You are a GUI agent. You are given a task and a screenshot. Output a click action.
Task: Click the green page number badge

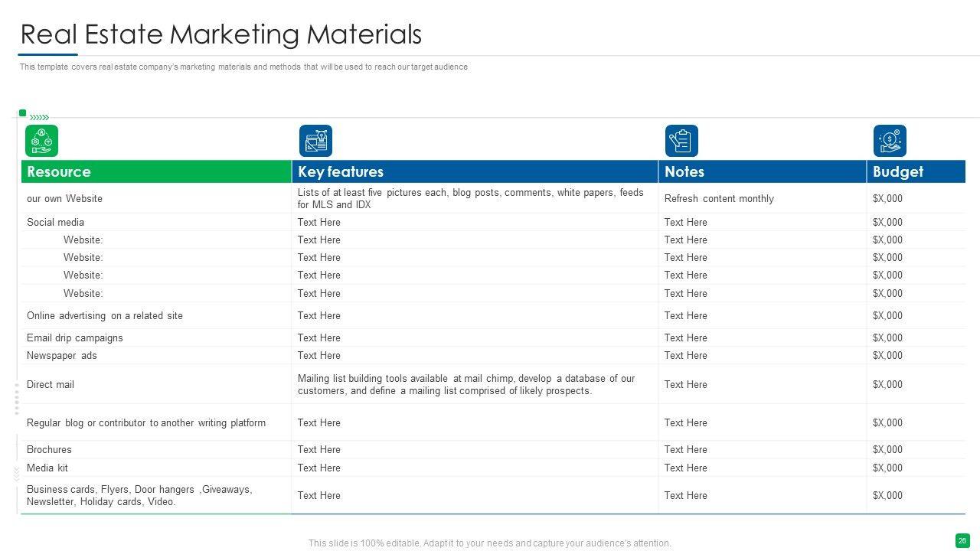click(x=962, y=540)
